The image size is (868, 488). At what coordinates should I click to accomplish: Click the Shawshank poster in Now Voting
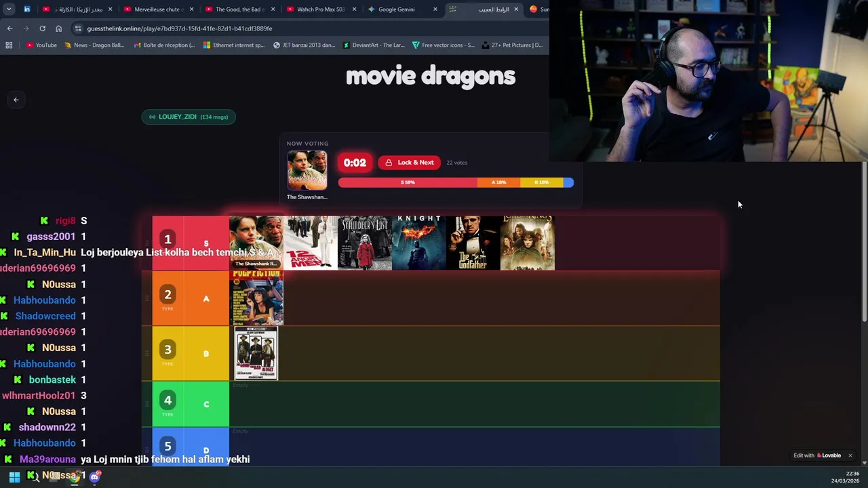(x=307, y=170)
